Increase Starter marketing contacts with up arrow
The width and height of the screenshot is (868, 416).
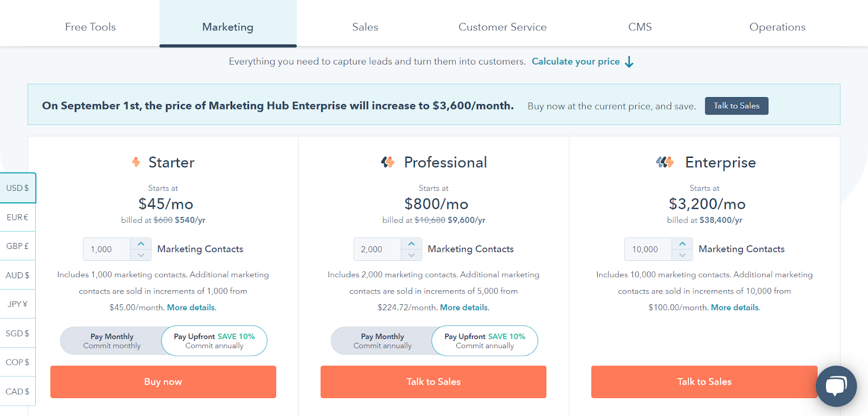coord(141,244)
